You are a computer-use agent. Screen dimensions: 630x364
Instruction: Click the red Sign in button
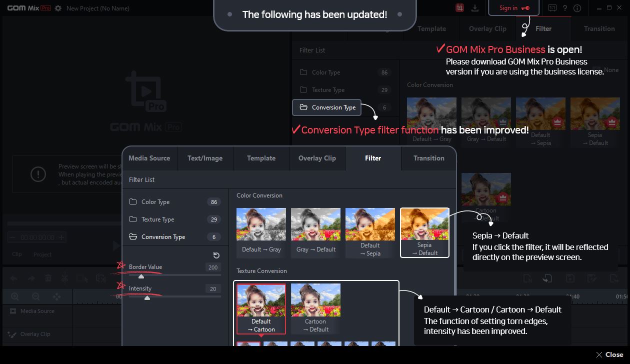[x=513, y=8]
